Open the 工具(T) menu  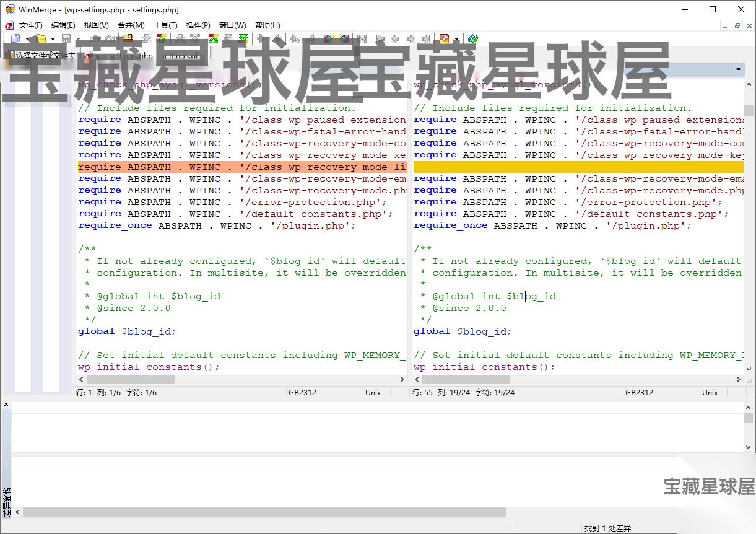[x=165, y=25]
